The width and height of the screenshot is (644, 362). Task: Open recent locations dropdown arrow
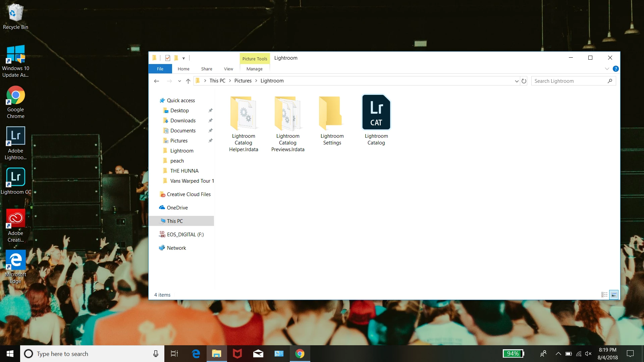(x=179, y=81)
